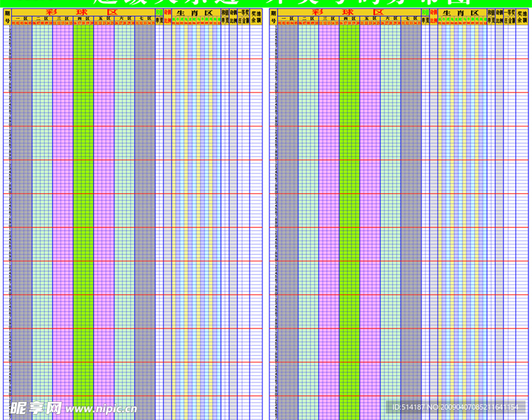532x420 pixels.
Task: Click the right chart's 期号 header cell
Action: [x=273, y=17]
